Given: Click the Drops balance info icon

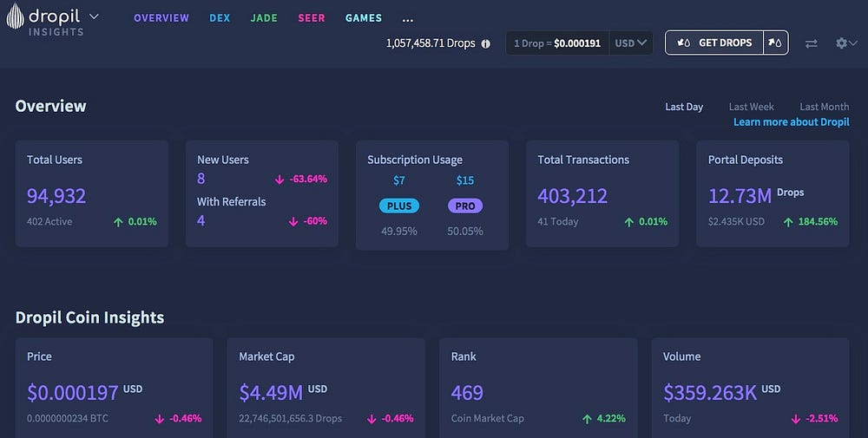Looking at the screenshot, I should 485,43.
